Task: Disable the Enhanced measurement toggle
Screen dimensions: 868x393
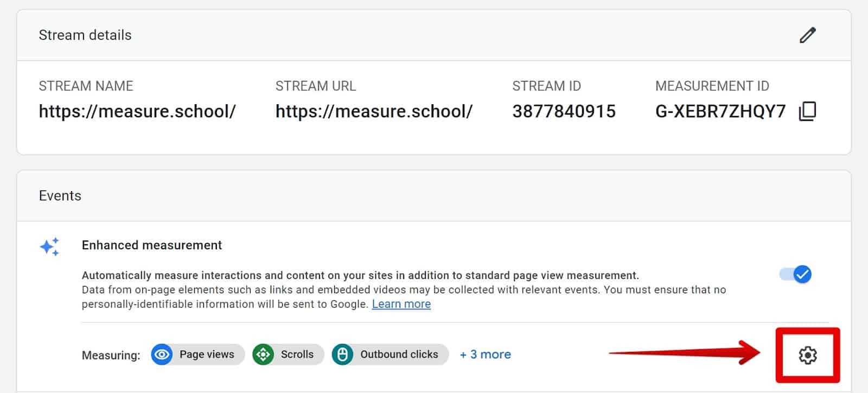Action: [795, 275]
